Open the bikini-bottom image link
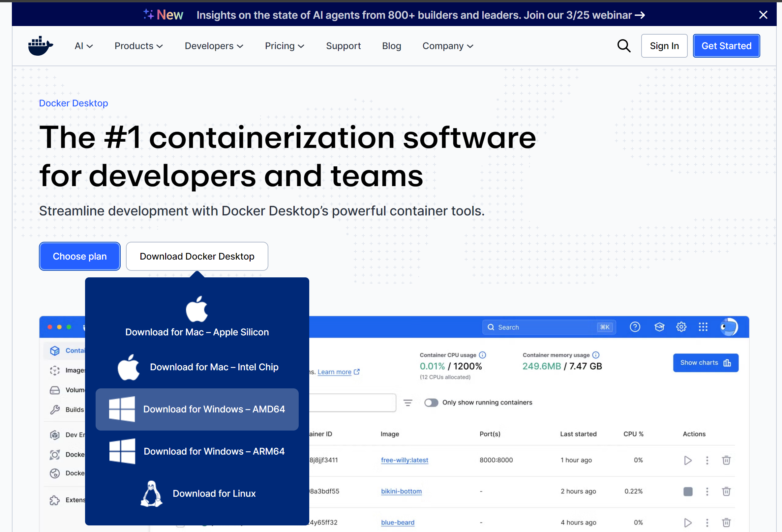Screen dimensions: 782x532 pyautogui.click(x=401, y=491)
